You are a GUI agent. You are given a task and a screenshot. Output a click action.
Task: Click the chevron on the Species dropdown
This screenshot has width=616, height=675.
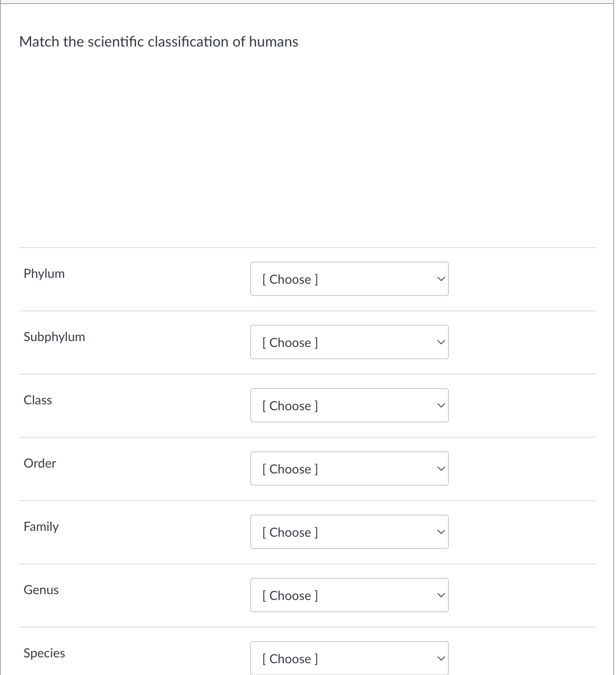(440, 658)
